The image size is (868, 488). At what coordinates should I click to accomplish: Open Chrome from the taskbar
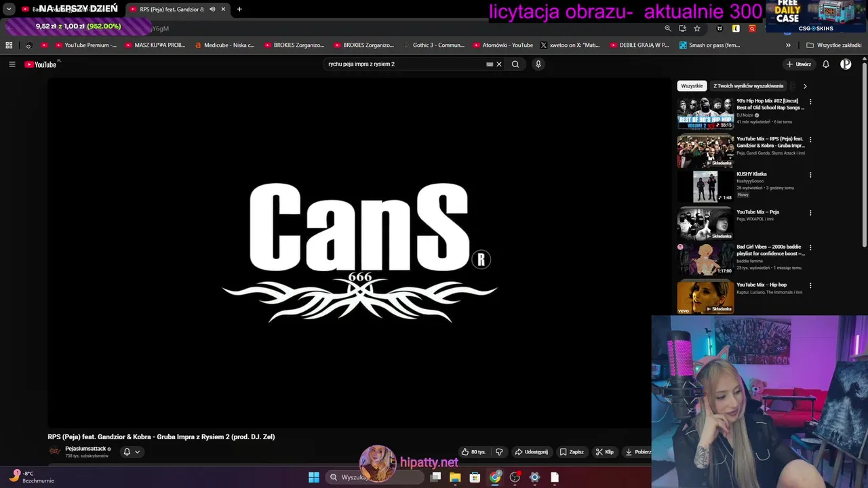click(x=495, y=477)
